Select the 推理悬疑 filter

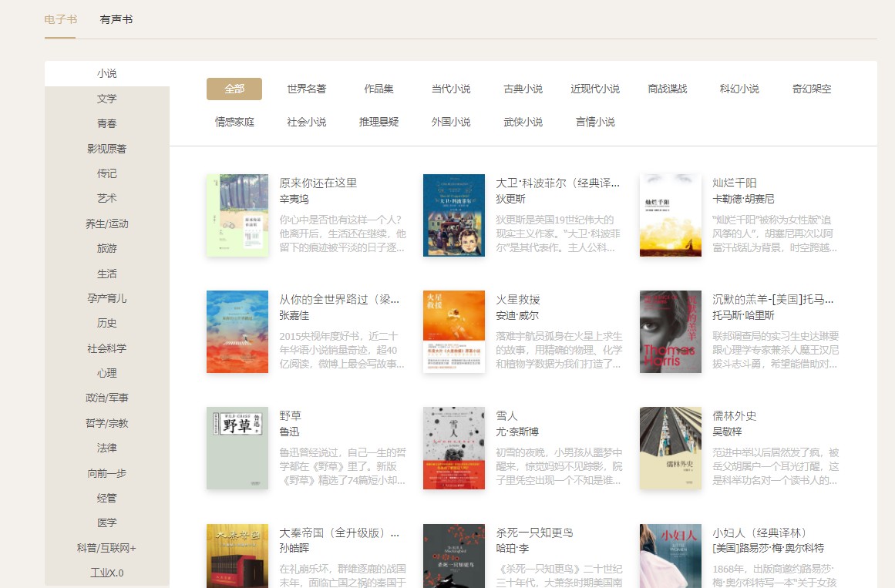pyautogui.click(x=379, y=122)
